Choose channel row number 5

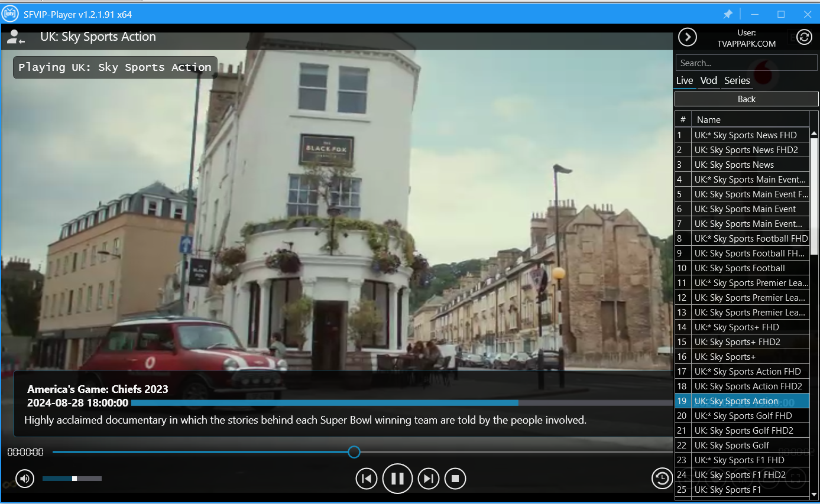(x=742, y=194)
